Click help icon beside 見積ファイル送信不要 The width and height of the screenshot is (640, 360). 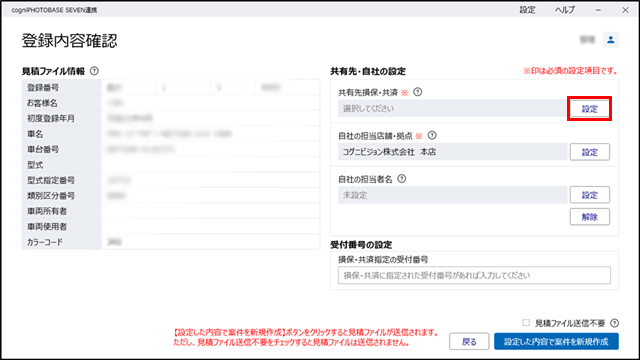click(x=614, y=323)
